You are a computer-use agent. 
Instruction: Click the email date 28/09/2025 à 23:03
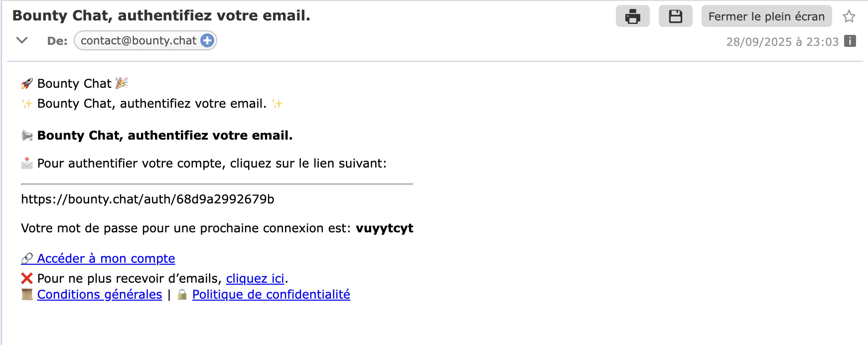tap(782, 41)
